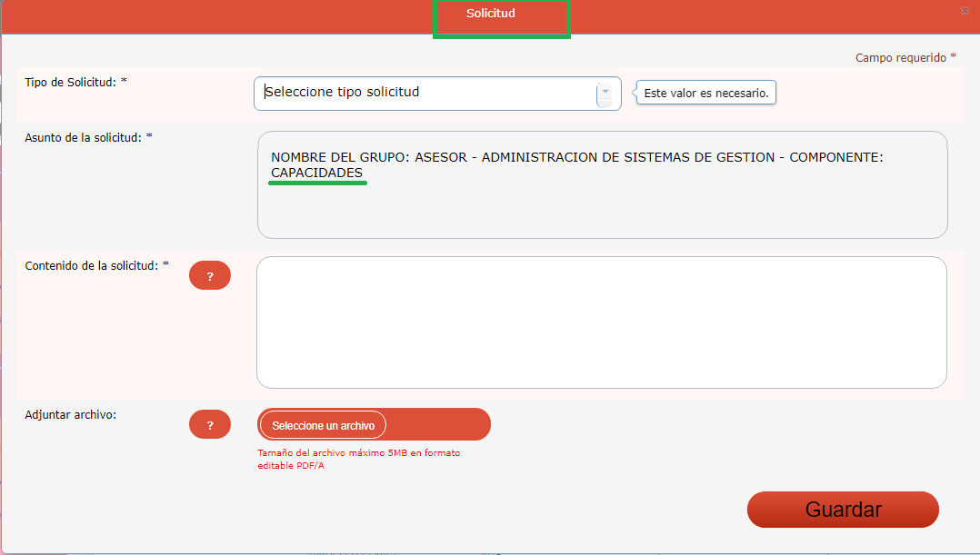
Task: Click the 'Seleccione un archivo' button
Action: pyautogui.click(x=323, y=425)
